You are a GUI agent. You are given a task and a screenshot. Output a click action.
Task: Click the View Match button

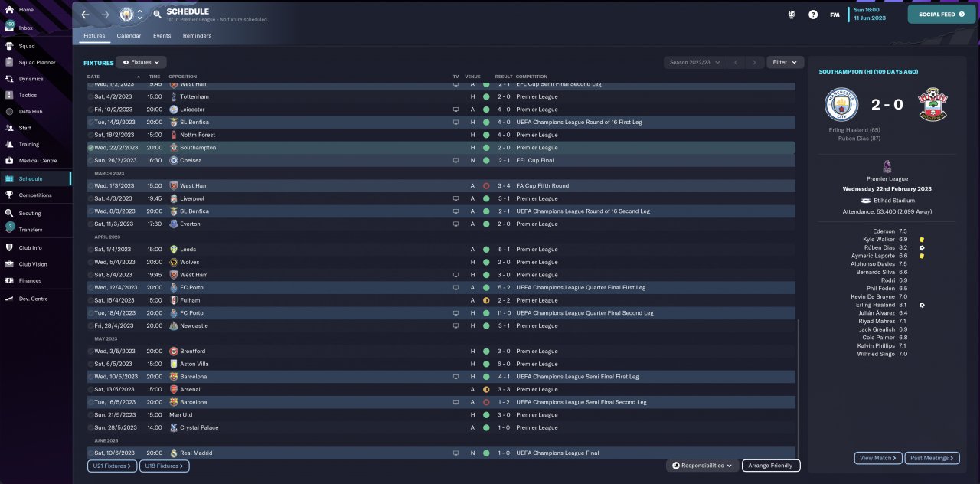pos(878,458)
